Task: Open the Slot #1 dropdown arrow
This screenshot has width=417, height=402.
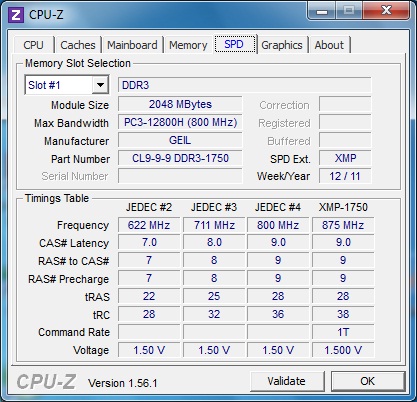Action: [x=100, y=85]
